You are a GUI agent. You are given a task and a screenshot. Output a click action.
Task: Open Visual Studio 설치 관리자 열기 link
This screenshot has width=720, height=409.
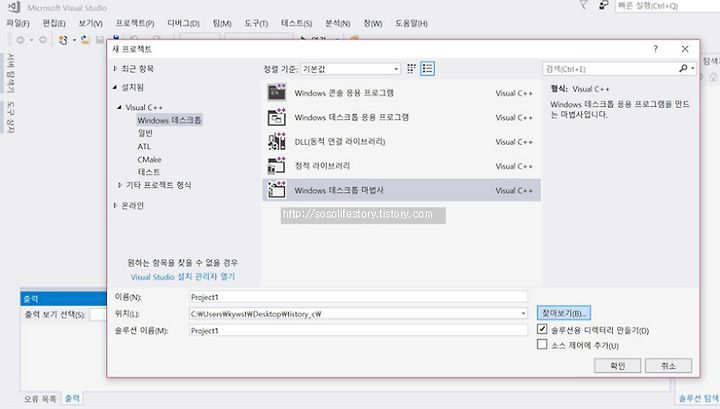[183, 277]
